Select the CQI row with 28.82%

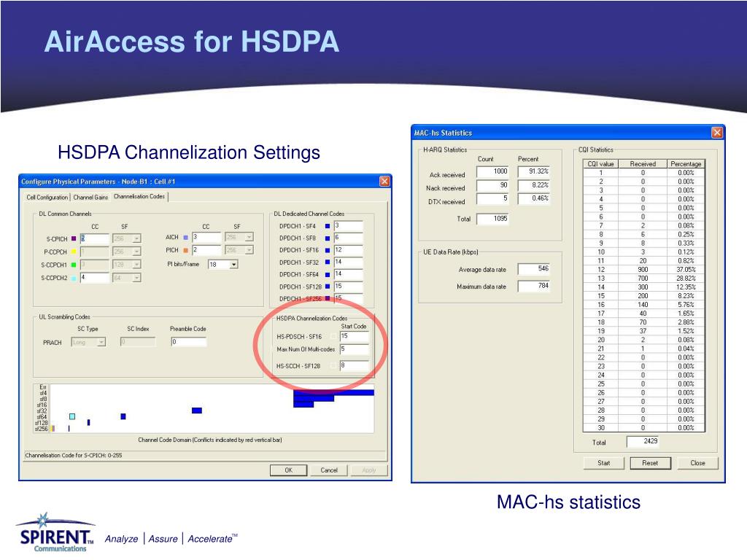(643, 278)
